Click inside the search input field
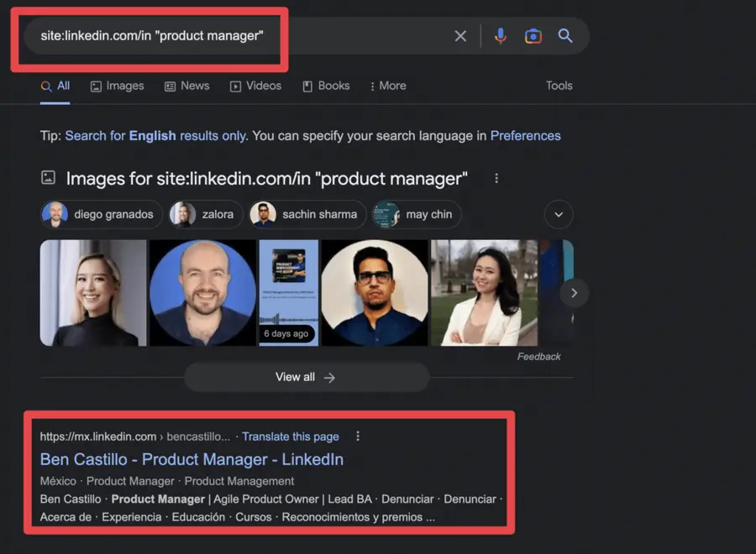 coord(210,35)
